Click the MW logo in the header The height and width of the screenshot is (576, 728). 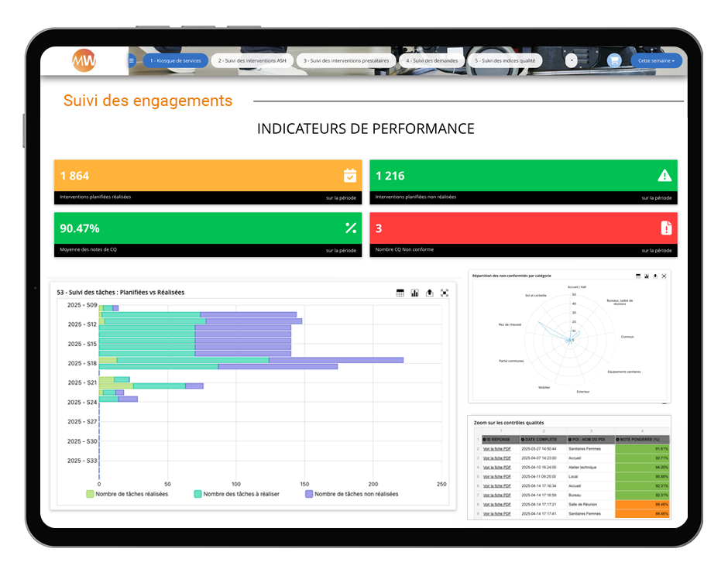click(84, 60)
